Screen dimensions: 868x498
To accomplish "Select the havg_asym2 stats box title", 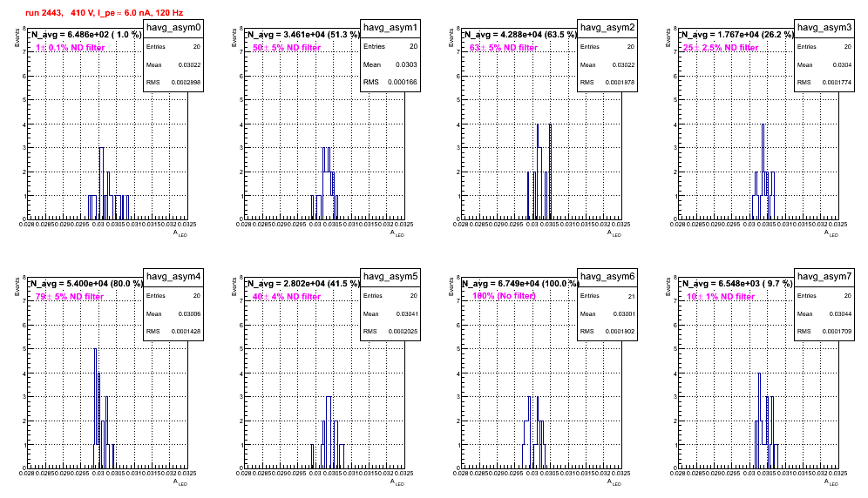I will pos(607,28).
